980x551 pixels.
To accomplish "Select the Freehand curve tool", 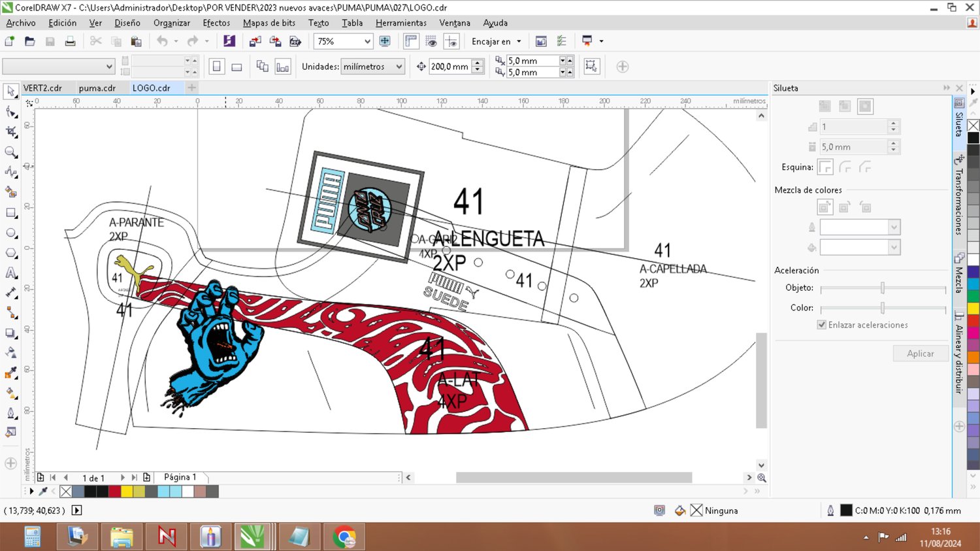I will [10, 173].
